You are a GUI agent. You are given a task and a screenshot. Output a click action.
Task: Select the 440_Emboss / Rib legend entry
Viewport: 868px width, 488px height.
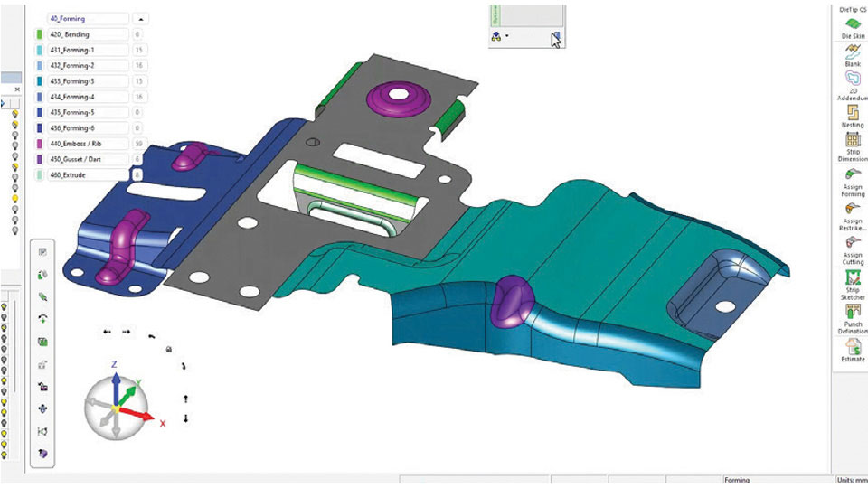(88, 144)
